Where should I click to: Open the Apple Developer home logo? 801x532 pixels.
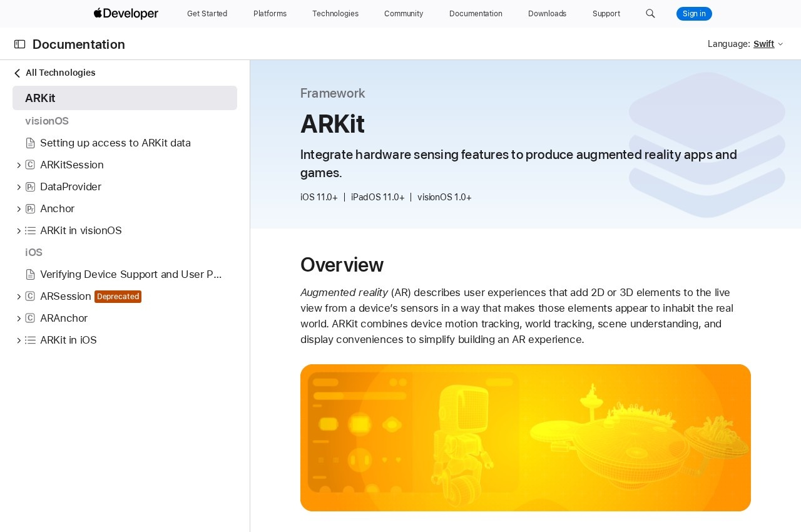tap(126, 13)
